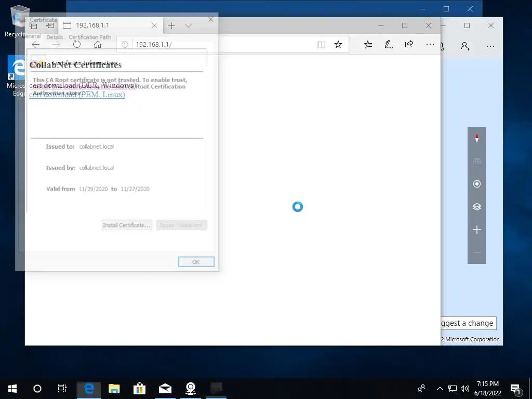The height and width of the screenshot is (399, 532).
Task: Open volume control tray icon
Action: [465, 389]
